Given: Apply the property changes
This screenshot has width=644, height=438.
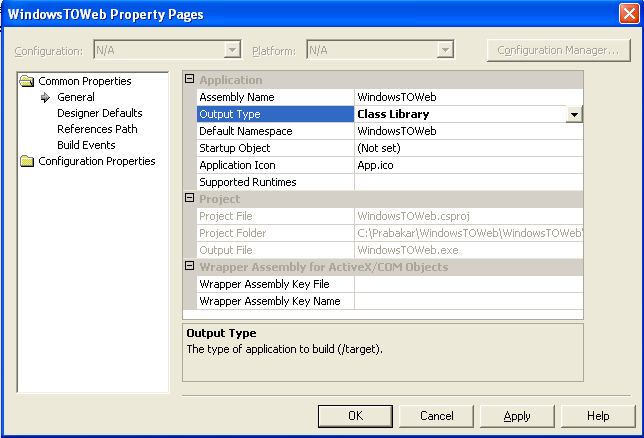Looking at the screenshot, I should [517, 416].
